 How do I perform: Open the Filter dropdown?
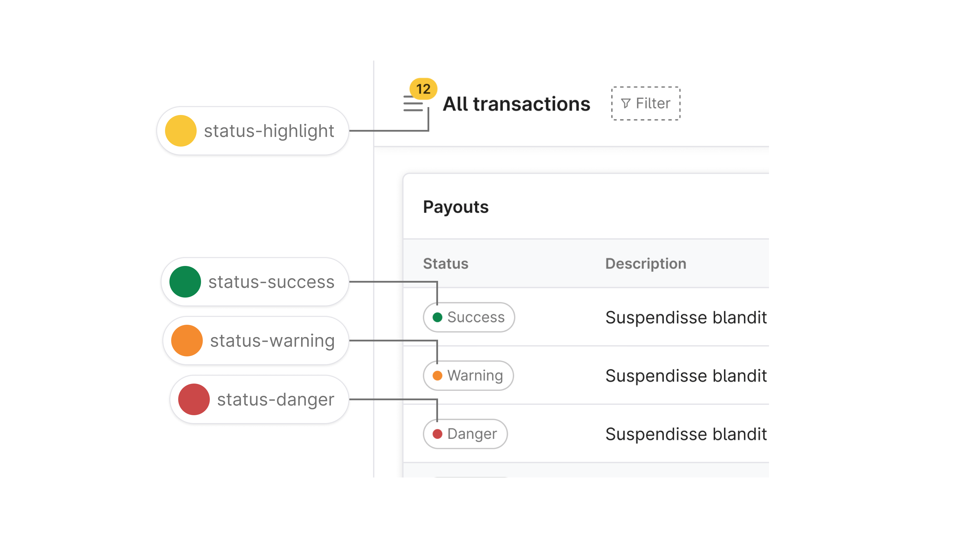(646, 103)
